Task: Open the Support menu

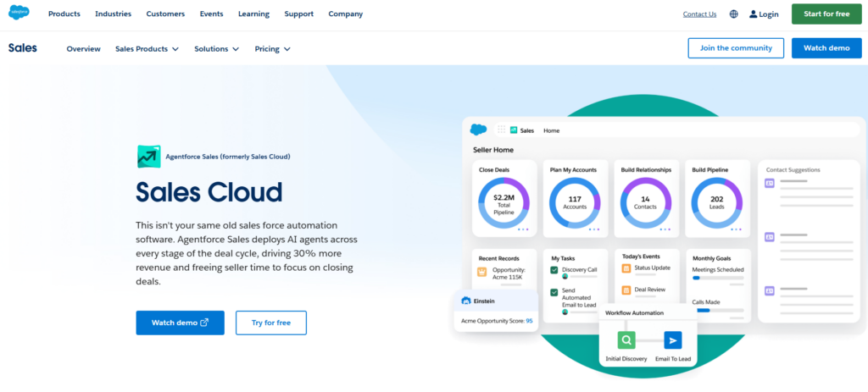Action: click(x=299, y=14)
